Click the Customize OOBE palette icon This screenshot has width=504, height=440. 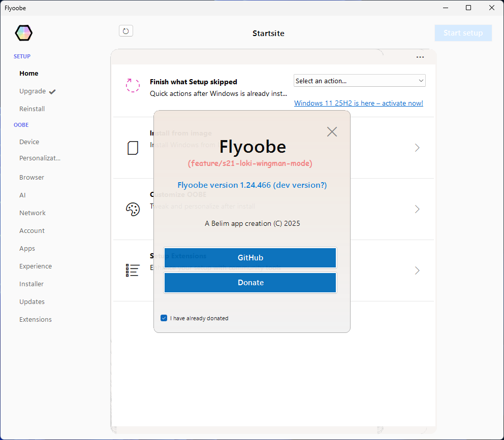click(x=133, y=209)
